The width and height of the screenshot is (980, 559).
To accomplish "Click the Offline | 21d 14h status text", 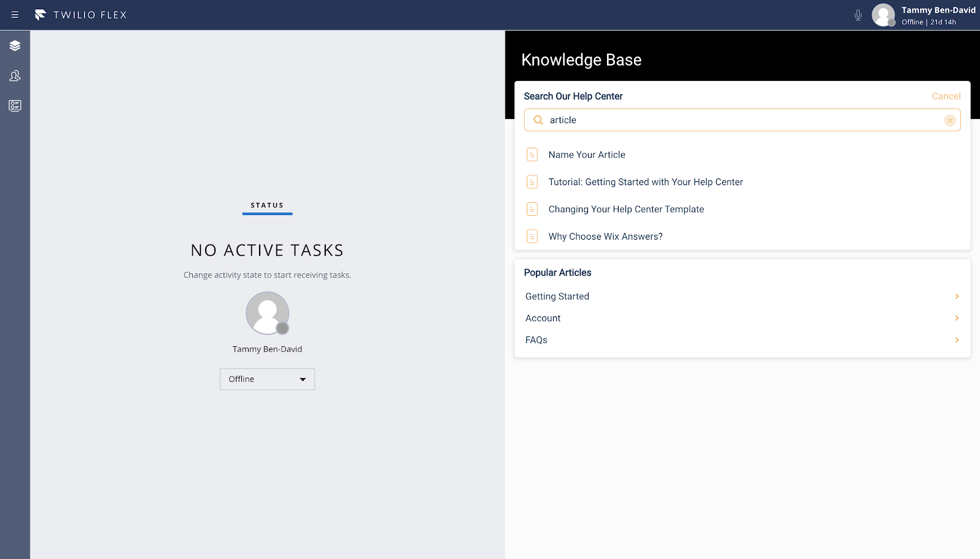I will [x=929, y=22].
